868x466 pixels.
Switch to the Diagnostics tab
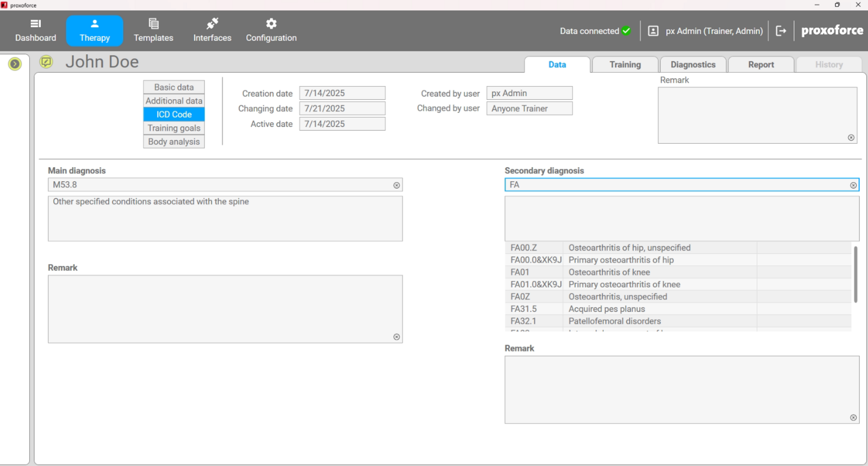693,65
